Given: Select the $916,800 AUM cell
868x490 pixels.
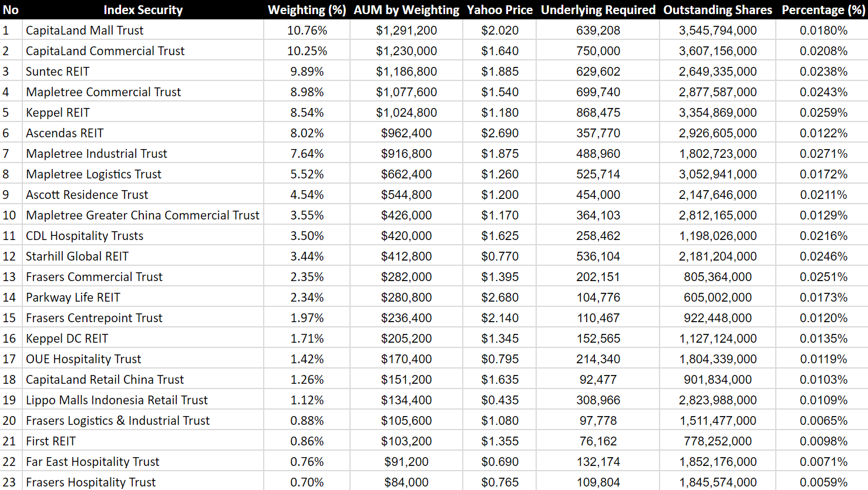Looking at the screenshot, I should click(x=406, y=153).
